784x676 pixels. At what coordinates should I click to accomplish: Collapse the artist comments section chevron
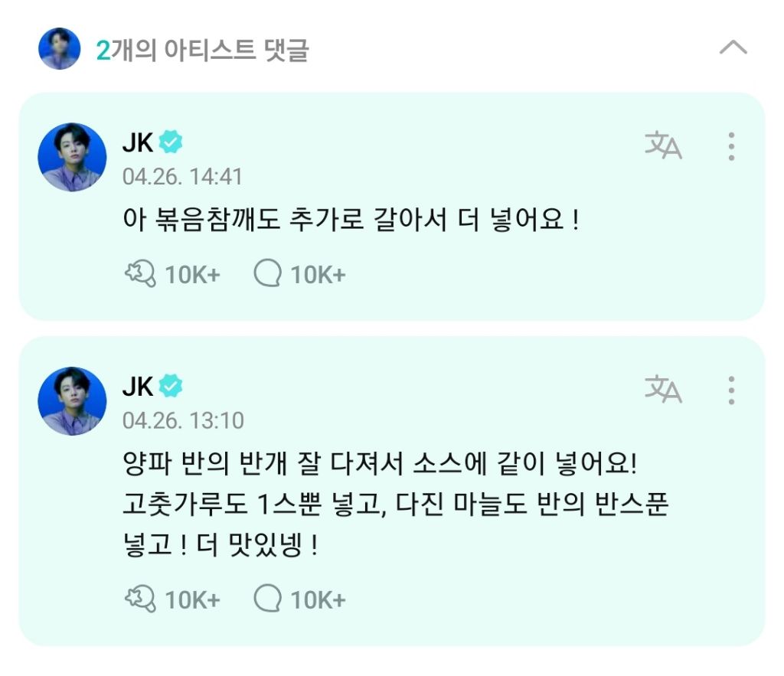point(733,48)
